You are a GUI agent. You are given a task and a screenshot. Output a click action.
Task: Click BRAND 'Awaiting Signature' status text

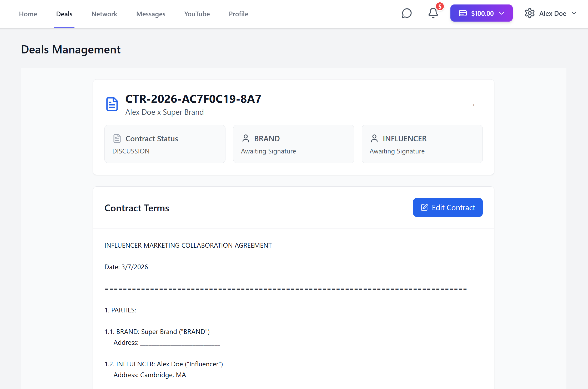[268, 151]
